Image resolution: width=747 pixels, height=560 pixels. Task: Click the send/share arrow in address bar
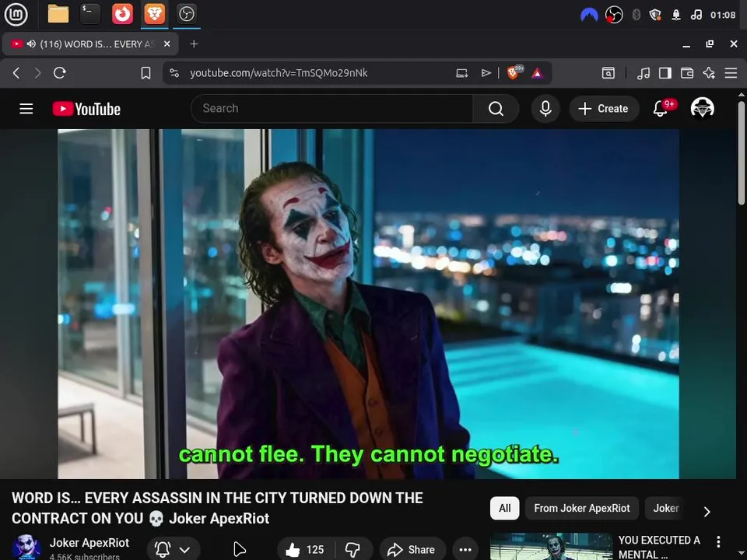[486, 73]
